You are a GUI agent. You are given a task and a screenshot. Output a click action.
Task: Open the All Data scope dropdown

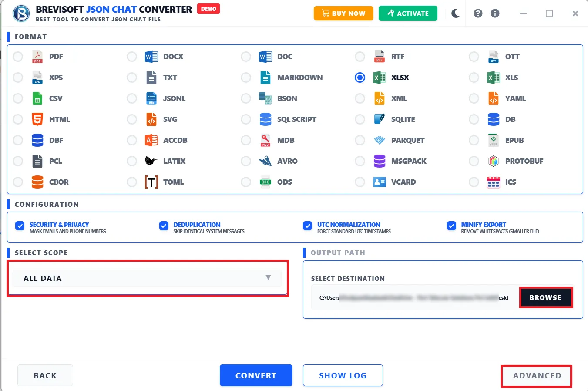147,278
